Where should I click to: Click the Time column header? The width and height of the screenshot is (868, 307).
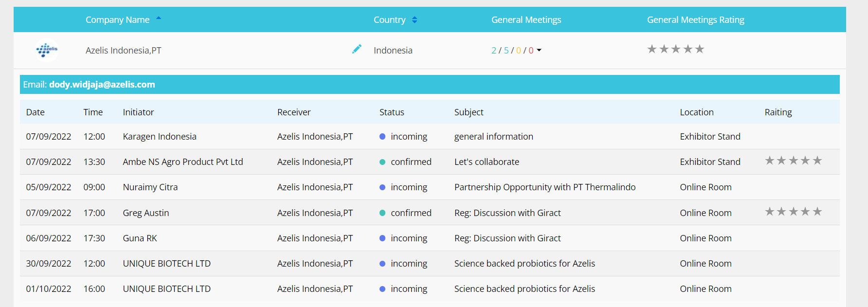point(93,112)
